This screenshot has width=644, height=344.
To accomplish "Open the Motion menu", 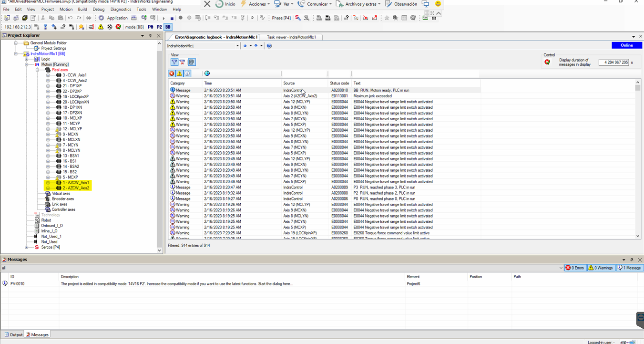I will (66, 9).
